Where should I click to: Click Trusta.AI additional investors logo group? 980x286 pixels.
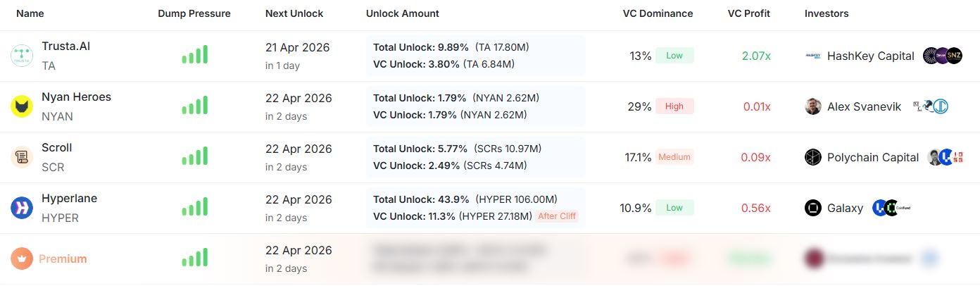[943, 56]
